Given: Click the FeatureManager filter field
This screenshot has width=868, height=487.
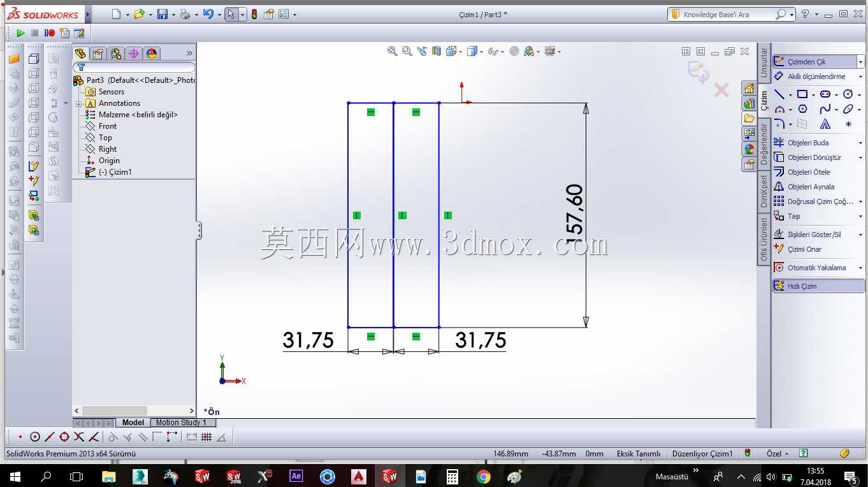Looking at the screenshot, I should [x=134, y=67].
